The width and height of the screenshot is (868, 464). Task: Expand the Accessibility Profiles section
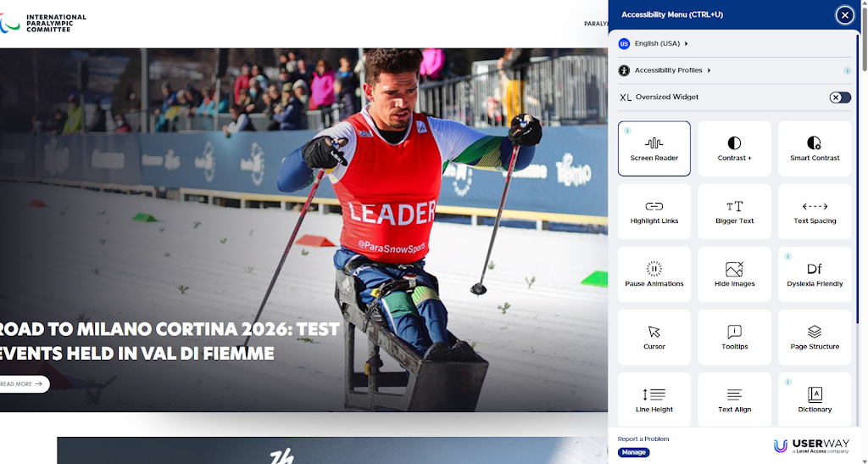[665, 70]
